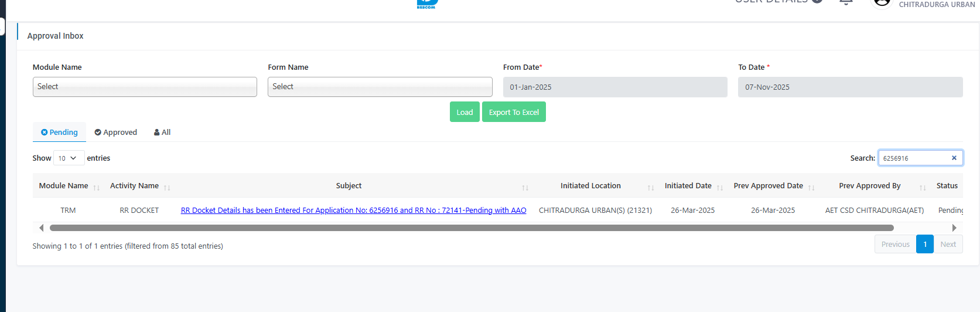980x312 pixels.
Task: Sort by Subject column arrows
Action: [x=525, y=188]
